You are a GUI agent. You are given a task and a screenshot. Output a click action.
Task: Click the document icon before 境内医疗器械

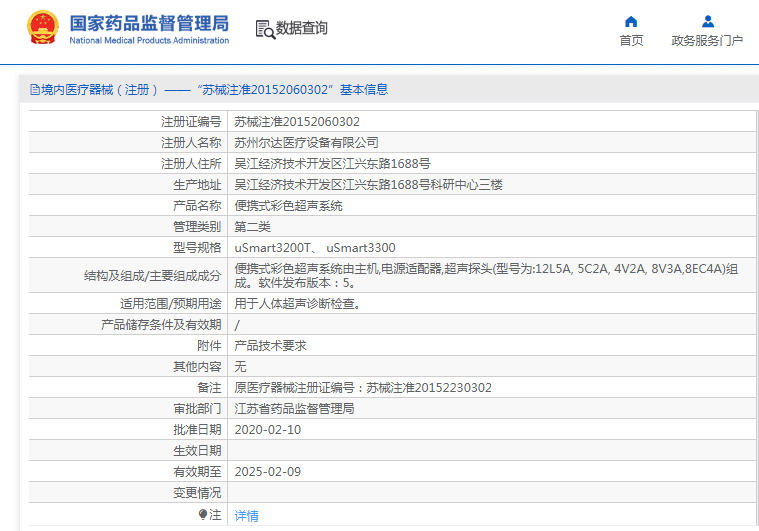pos(34,90)
